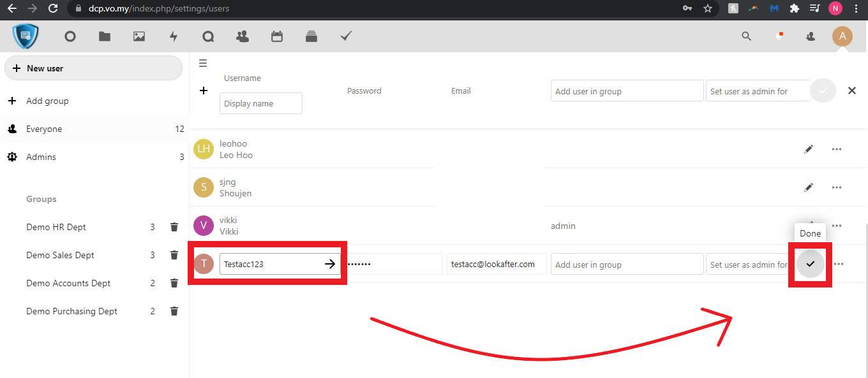This screenshot has height=378, width=868.
Task: Click the notifications bell icon
Action: point(779,36)
